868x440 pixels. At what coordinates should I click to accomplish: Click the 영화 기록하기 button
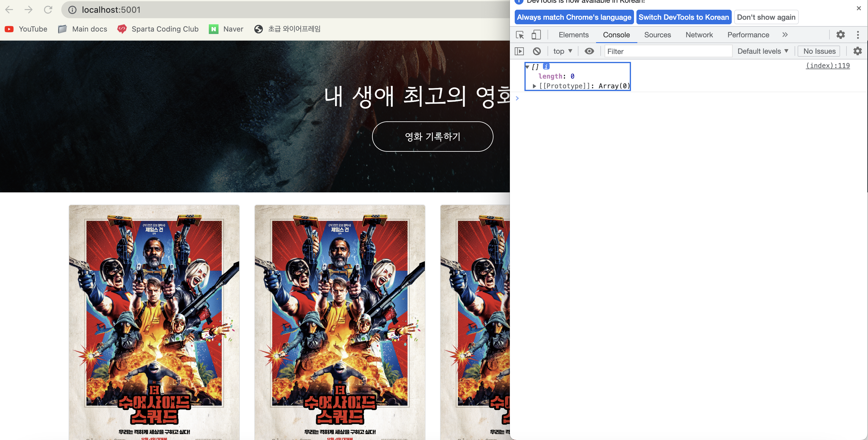432,137
